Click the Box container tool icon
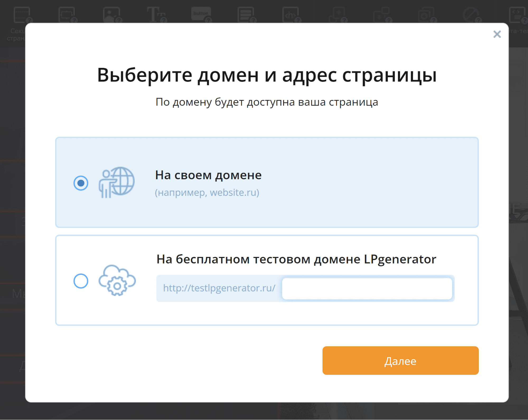 tap(67, 15)
